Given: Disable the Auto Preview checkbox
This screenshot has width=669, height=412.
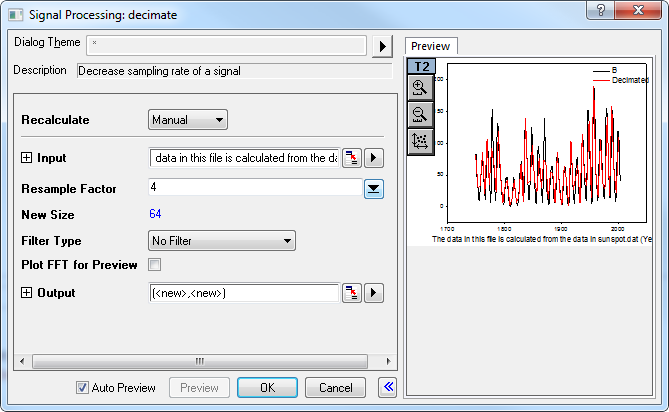Looking at the screenshot, I should 82,388.
